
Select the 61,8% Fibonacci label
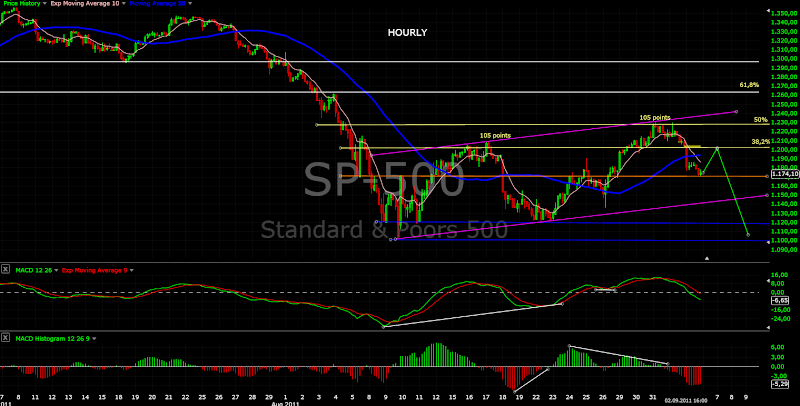[749, 85]
